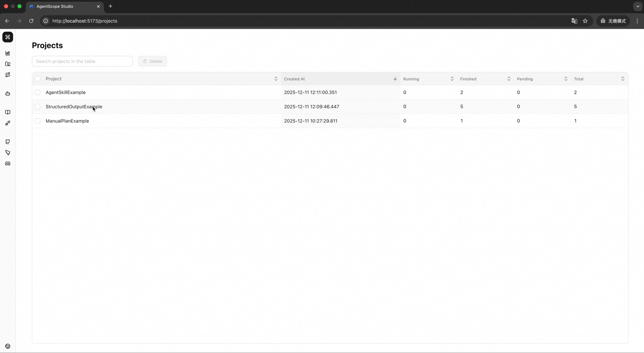Open the folder projects sidebar icon
The image size is (644, 353).
click(x=8, y=64)
